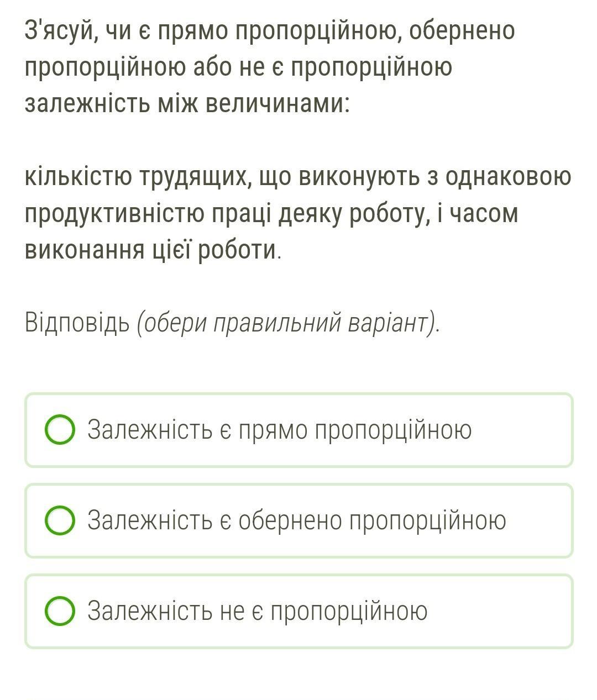Click the text 'виконання цієї роботи.'
Image resolution: width=597 pixels, height=700 pixels.
coord(154,250)
